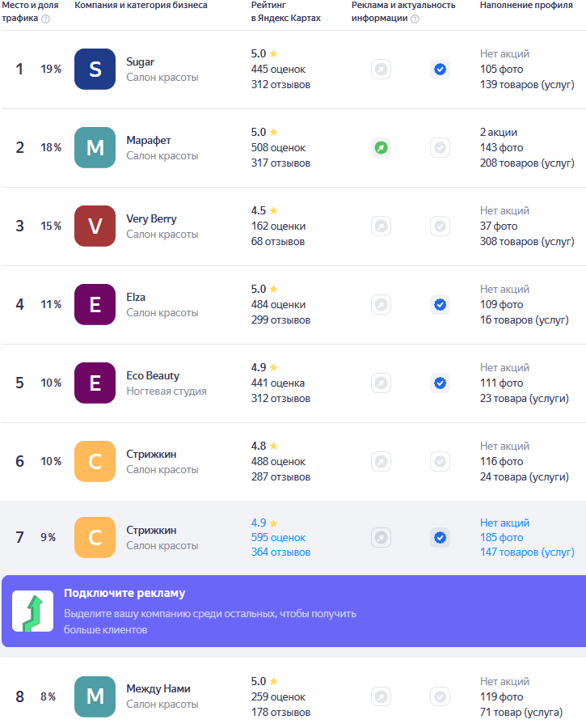
Task: Click the grey advertising icon for Стрижкин at rank 6
Action: click(381, 462)
